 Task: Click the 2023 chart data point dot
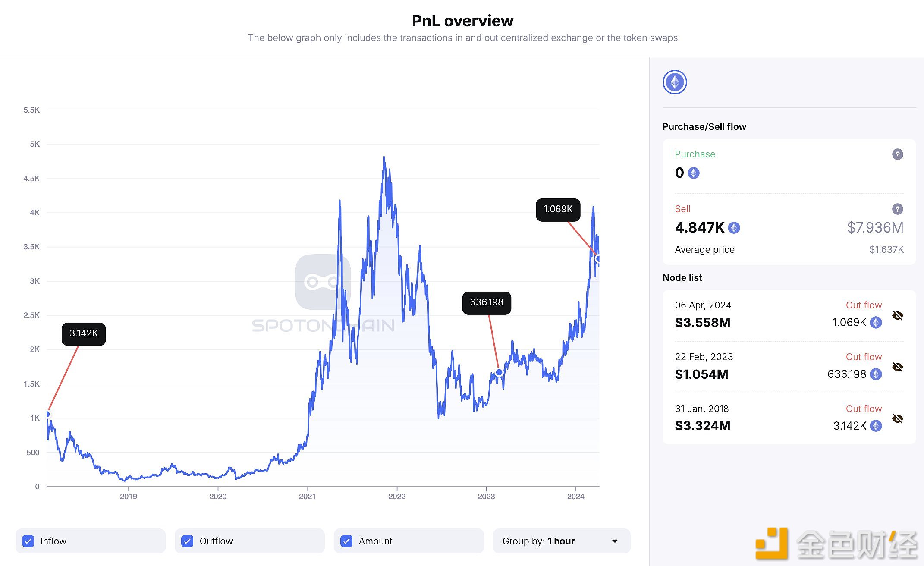tap(499, 372)
